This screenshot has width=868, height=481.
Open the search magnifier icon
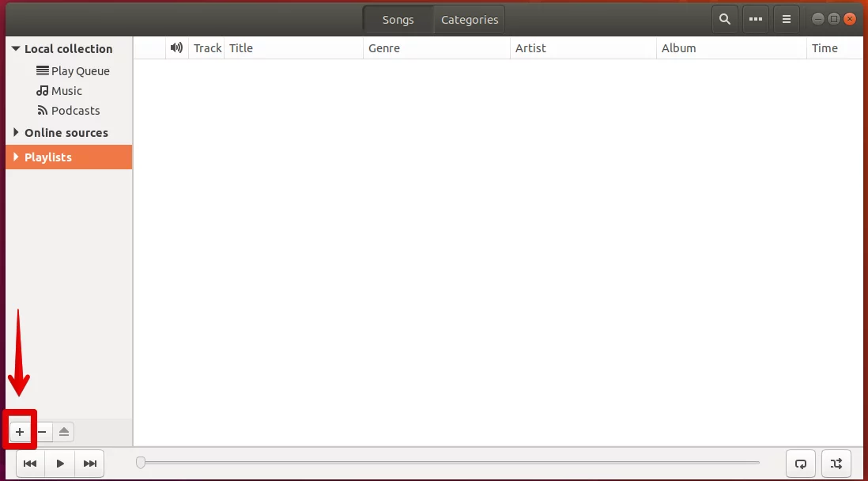click(x=725, y=20)
